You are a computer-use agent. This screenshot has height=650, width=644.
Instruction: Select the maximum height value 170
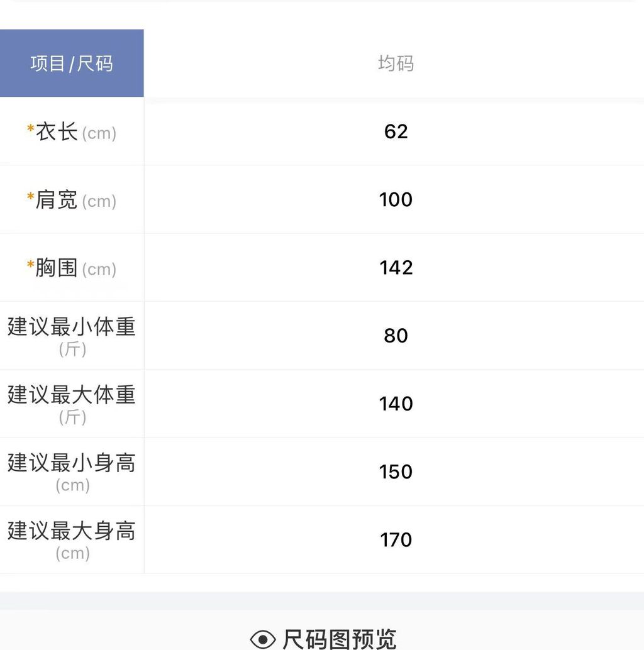coord(396,540)
